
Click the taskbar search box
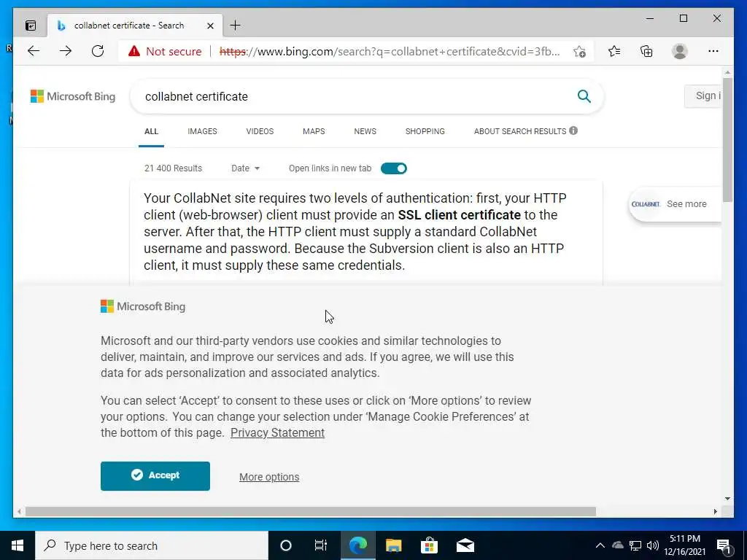pos(152,545)
